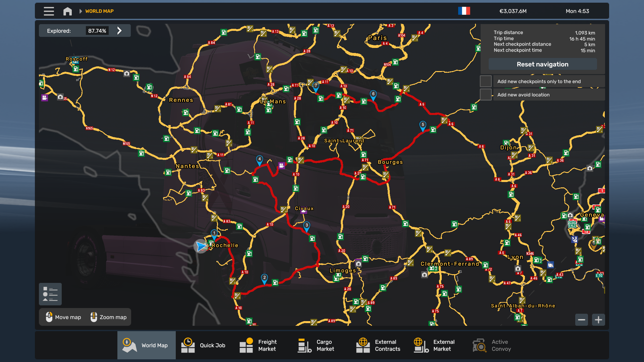The width and height of the screenshot is (644, 362).
Task: Click the Bourges city label
Action: [390, 162]
